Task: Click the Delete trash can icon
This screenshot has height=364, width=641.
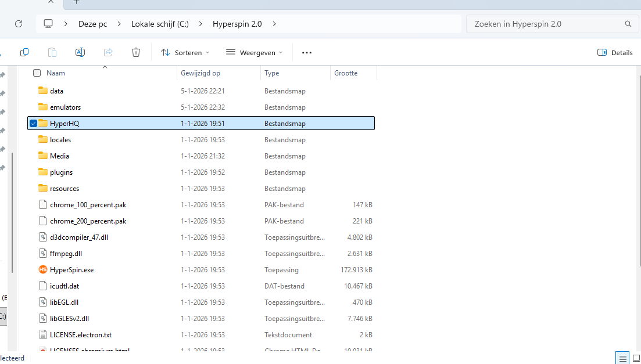Action: (x=136, y=52)
